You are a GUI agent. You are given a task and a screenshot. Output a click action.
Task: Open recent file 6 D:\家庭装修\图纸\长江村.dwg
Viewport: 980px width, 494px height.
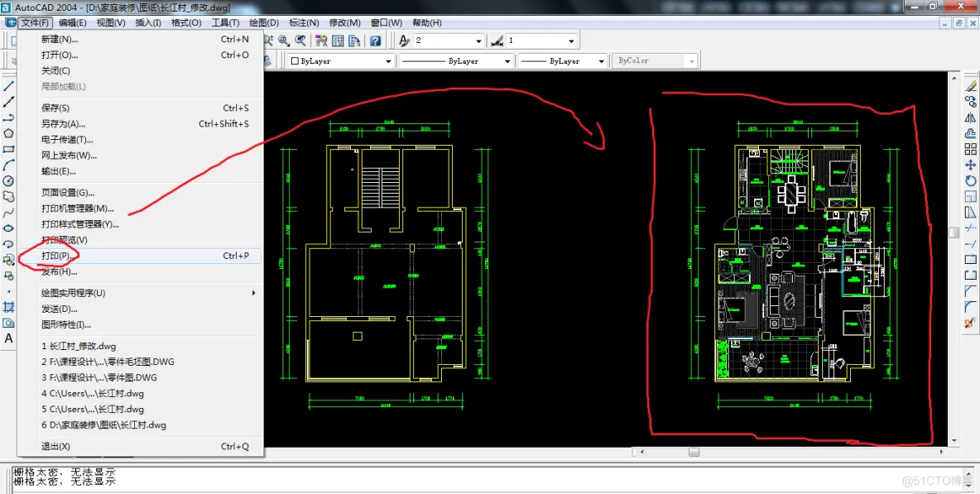[141, 424]
